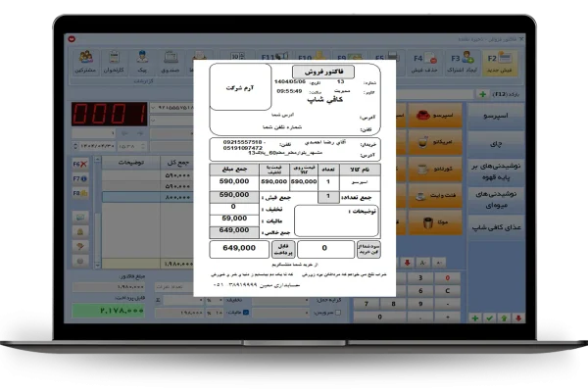Toggle the tax (مالیات) checkbox
This screenshot has width=588, height=392.
pyautogui.click(x=246, y=312)
